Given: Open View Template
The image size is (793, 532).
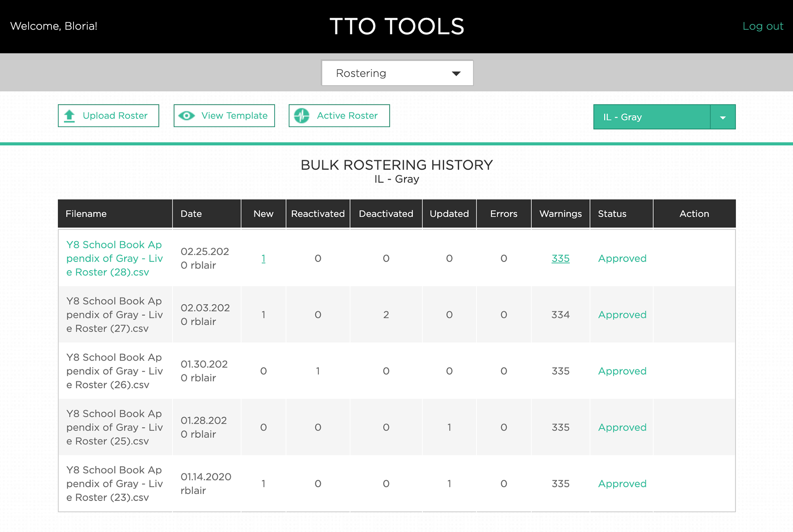Looking at the screenshot, I should coord(224,116).
